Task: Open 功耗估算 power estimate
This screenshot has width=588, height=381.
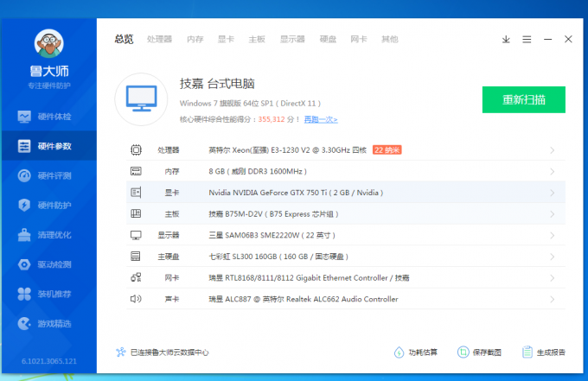Action: click(x=415, y=352)
